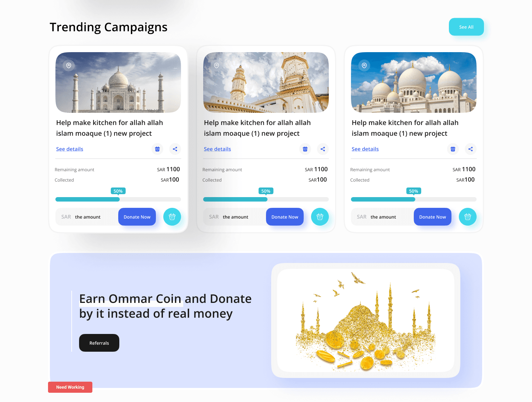Click location pin on second campaign image

[216, 65]
